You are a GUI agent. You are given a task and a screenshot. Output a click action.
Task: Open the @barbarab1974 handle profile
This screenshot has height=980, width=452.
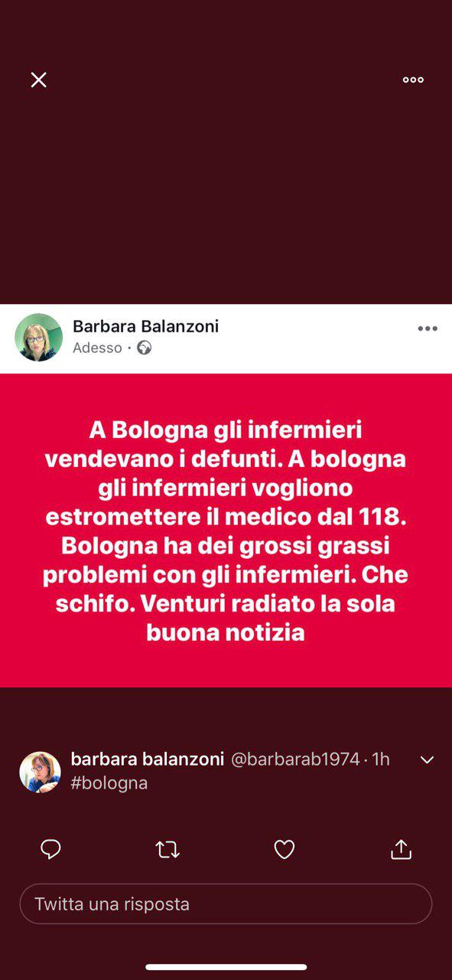tap(295, 759)
